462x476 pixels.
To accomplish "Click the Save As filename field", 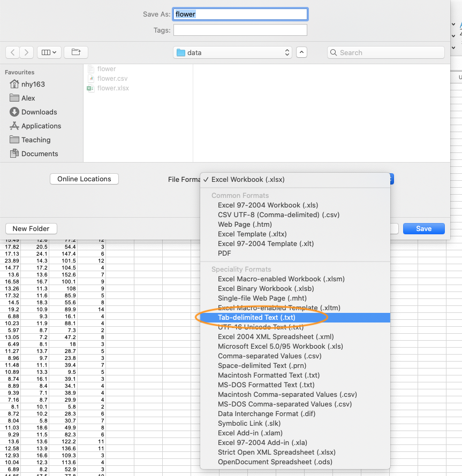I will click(x=240, y=14).
